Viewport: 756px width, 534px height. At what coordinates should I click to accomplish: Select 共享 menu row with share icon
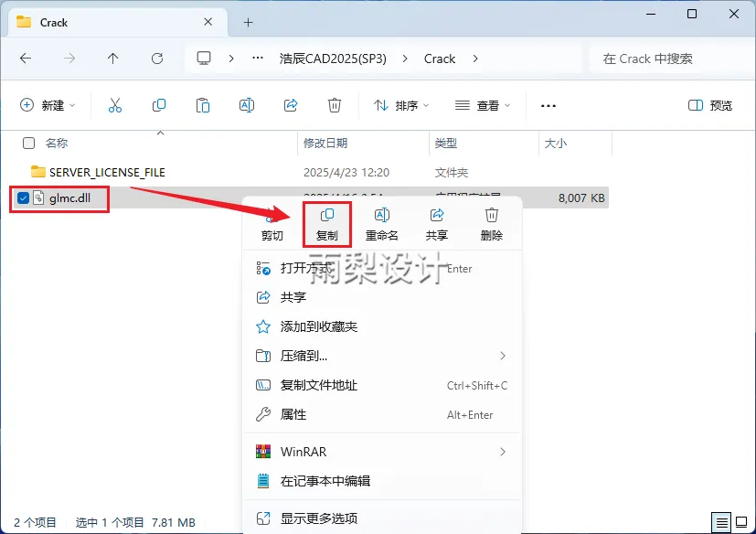(x=382, y=297)
